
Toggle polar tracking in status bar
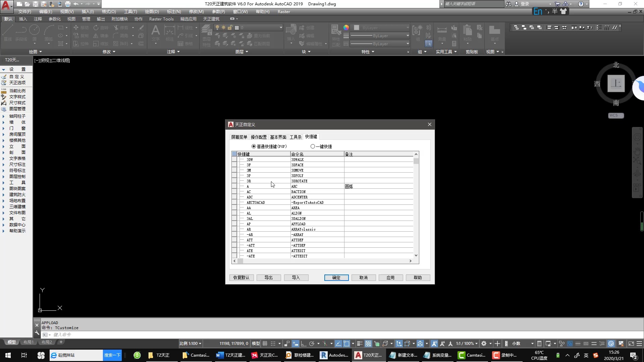point(312,344)
